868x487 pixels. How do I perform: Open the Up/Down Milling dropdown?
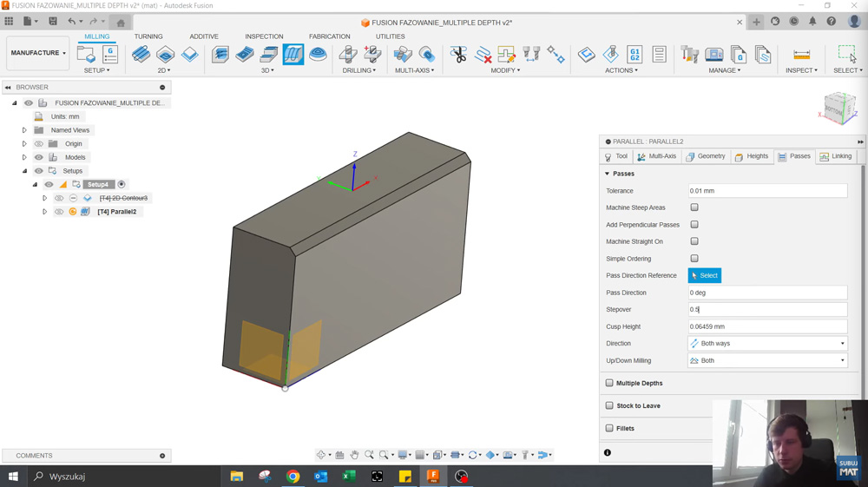point(767,360)
